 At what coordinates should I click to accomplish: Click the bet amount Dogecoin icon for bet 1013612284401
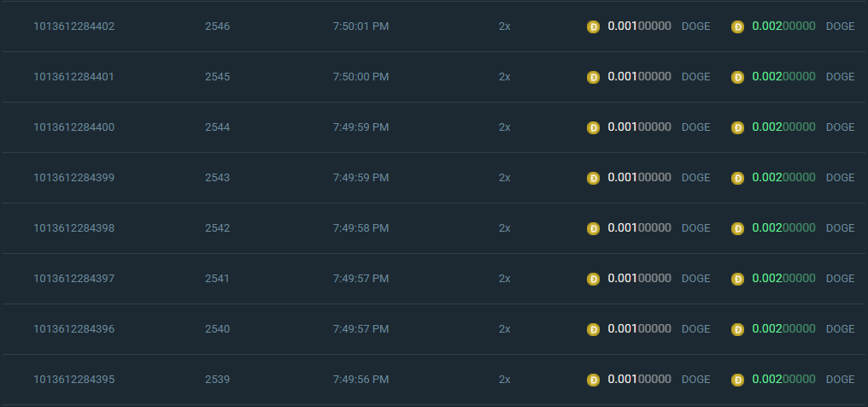click(x=593, y=77)
